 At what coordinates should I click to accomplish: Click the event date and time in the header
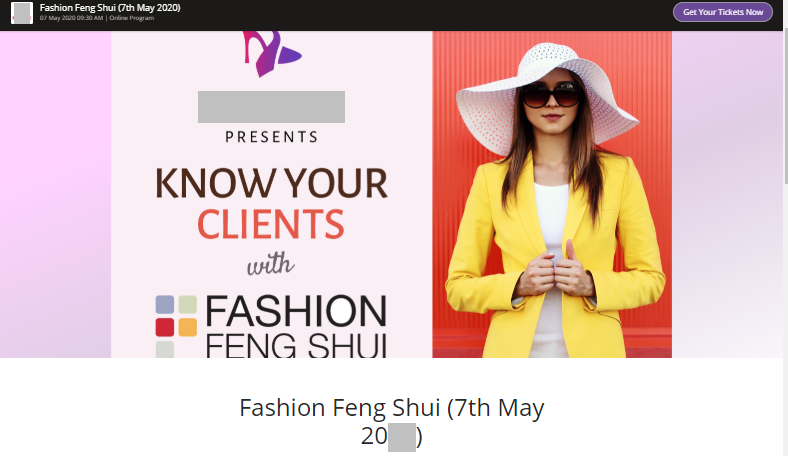[71, 18]
